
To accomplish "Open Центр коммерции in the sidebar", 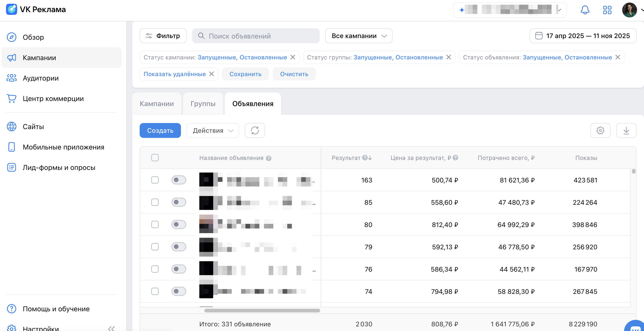I will [x=61, y=99].
